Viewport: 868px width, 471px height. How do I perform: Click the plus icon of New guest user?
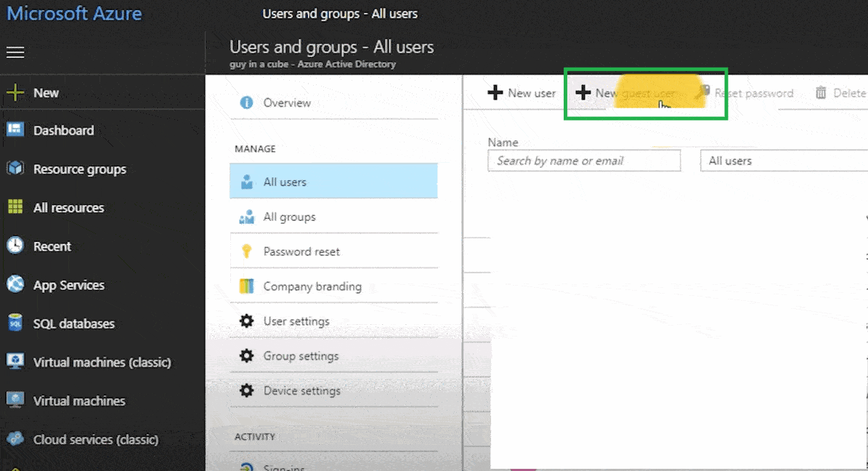point(583,92)
